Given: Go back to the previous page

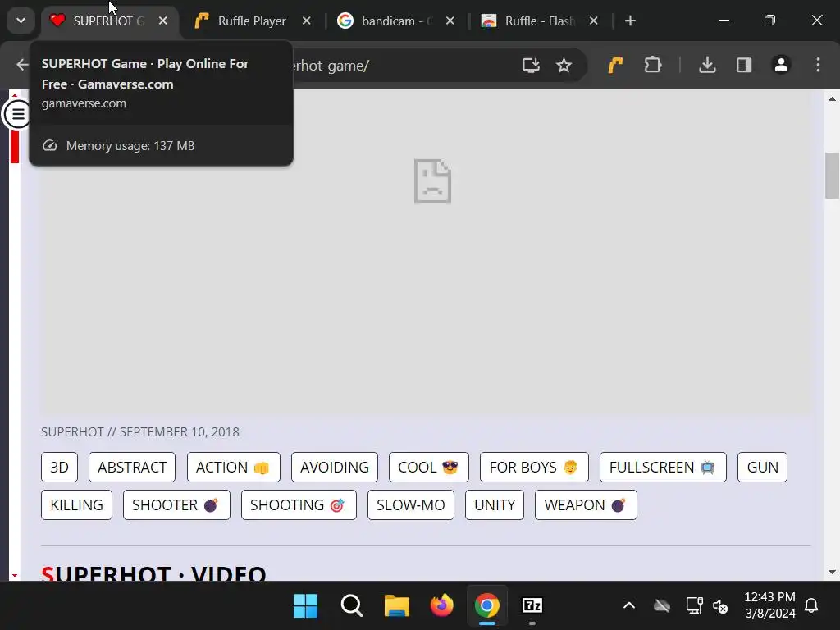Looking at the screenshot, I should coord(22,65).
